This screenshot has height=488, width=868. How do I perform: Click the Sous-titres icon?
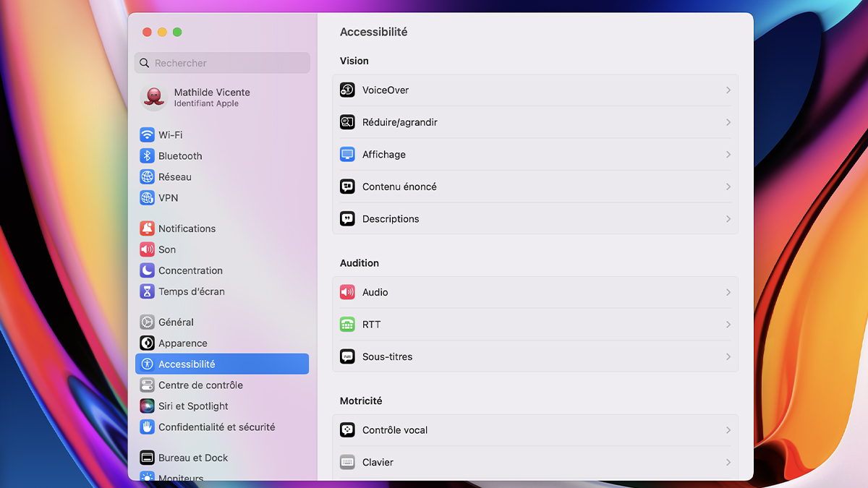(347, 356)
